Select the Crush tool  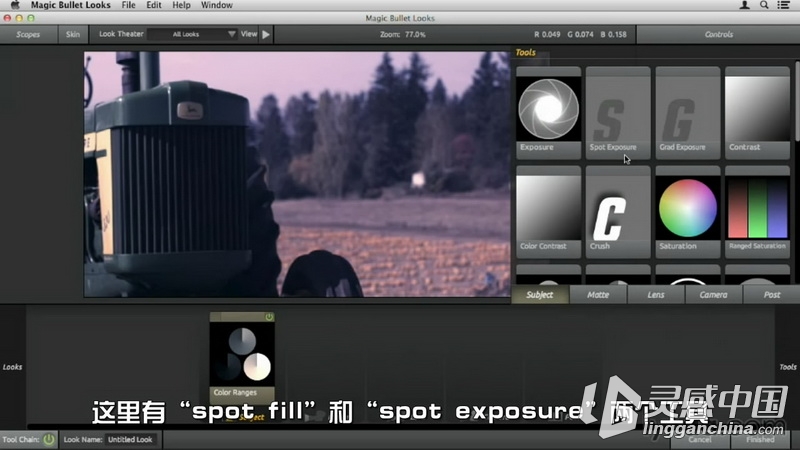(x=618, y=211)
